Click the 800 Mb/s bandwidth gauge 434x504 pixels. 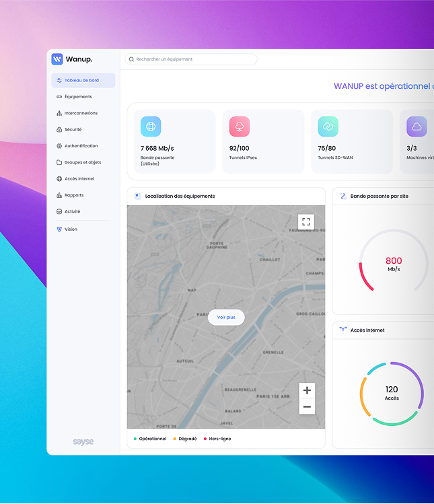coord(394,264)
